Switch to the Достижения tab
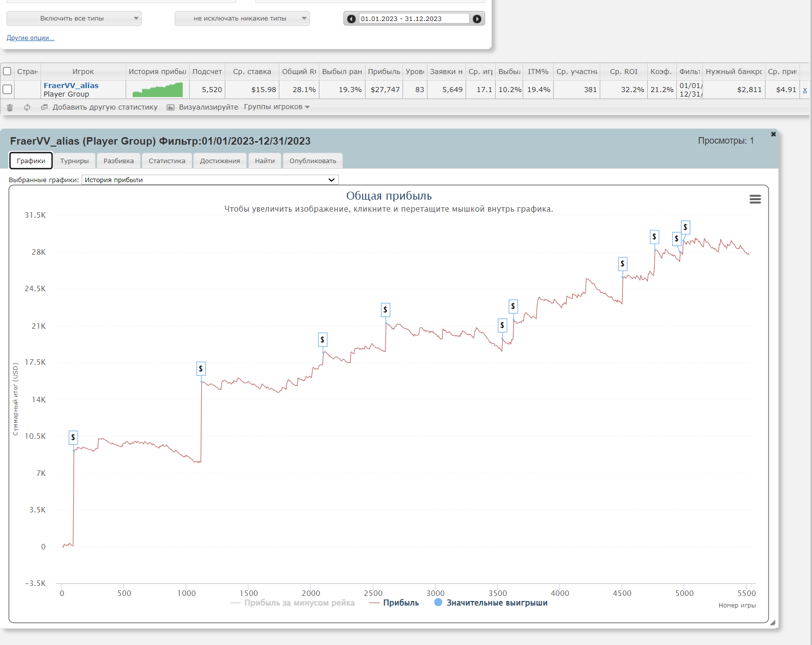 [x=220, y=161]
